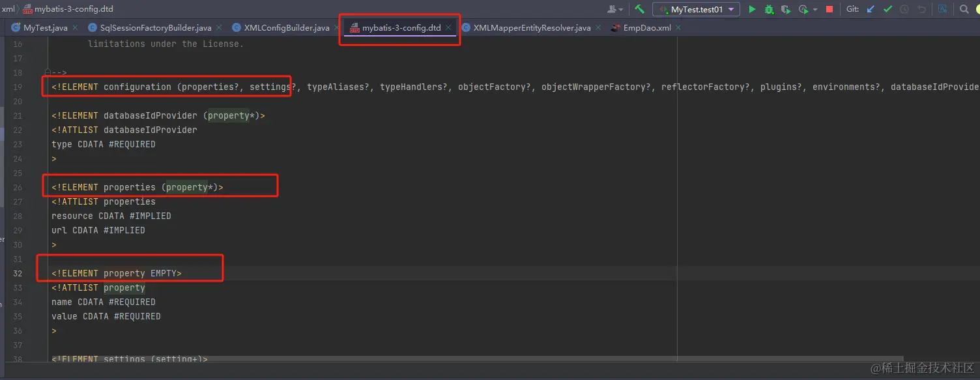Open the MyTest.test01 run configuration dropdown

click(x=697, y=9)
